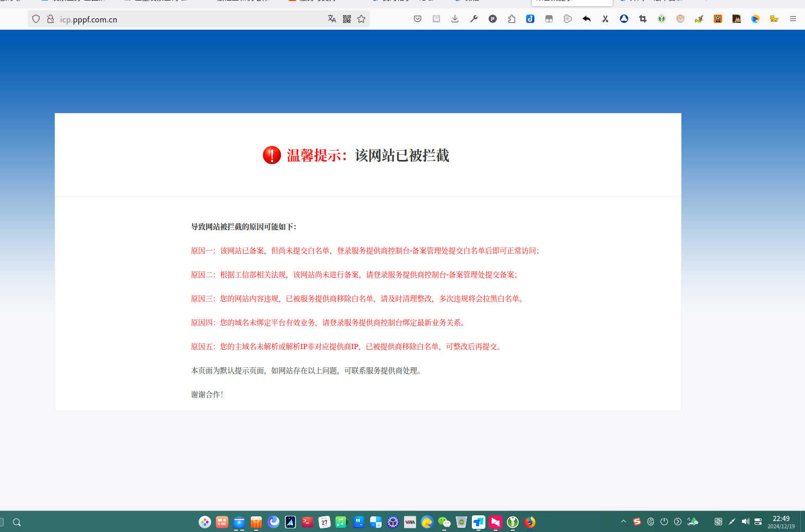Click the back-arrow undo extension icon
The width and height of the screenshot is (805, 532).
[587, 19]
